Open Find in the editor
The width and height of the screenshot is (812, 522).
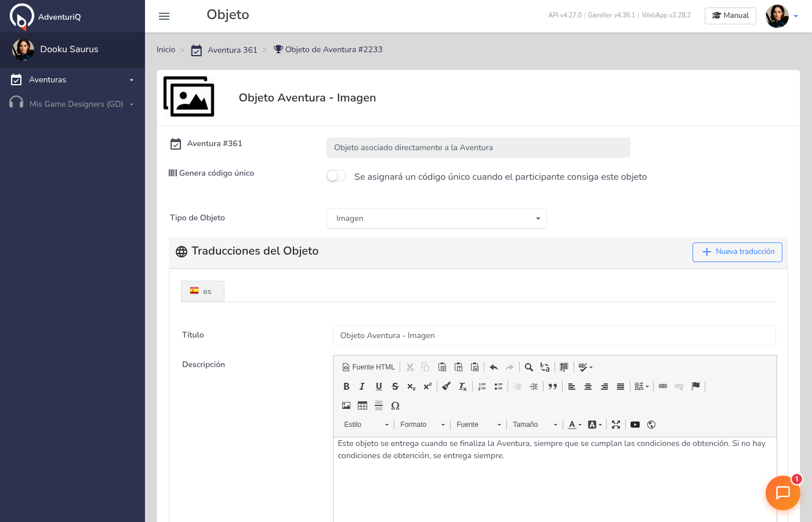[x=529, y=367]
